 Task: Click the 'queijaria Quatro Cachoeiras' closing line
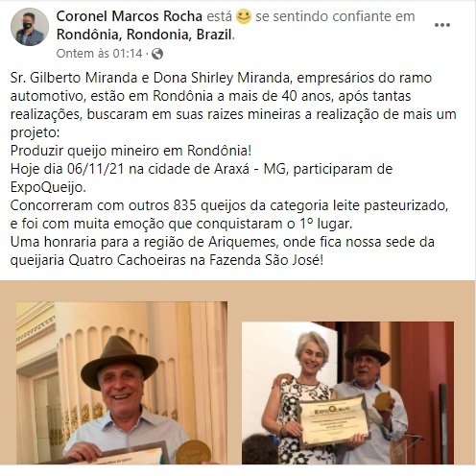pyautogui.click(x=167, y=260)
